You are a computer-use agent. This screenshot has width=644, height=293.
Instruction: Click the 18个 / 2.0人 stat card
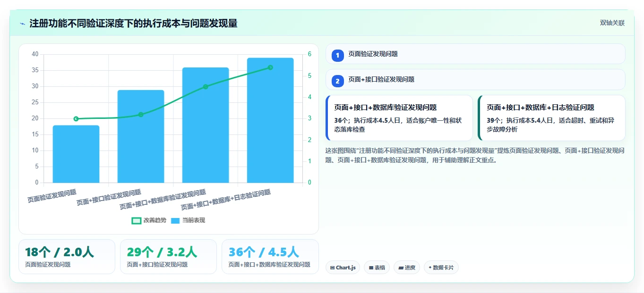click(67, 257)
